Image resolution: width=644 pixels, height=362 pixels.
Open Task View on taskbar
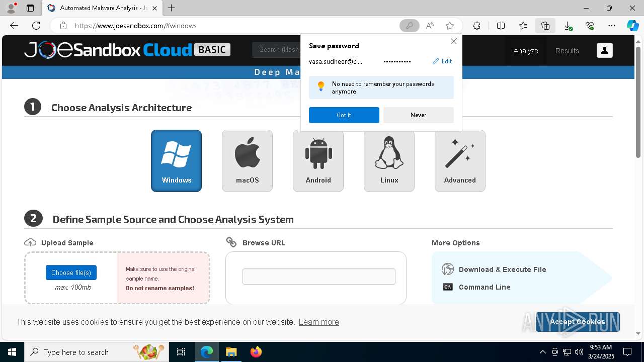181,352
